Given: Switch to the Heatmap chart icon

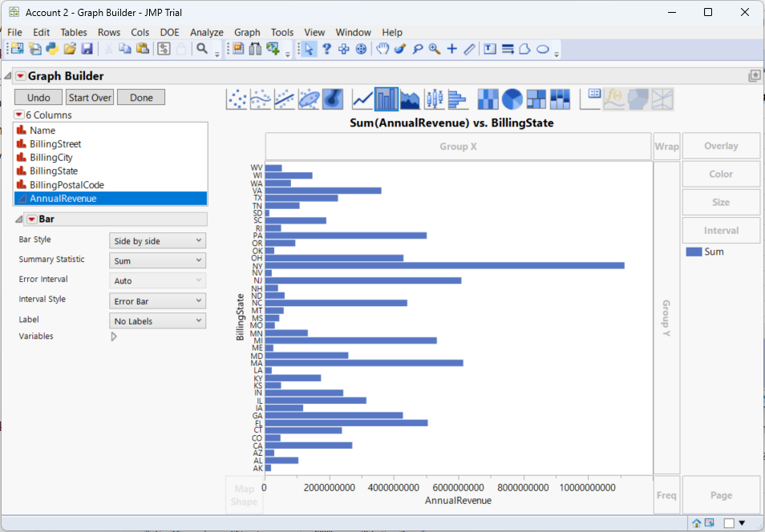Looking at the screenshot, I should [488, 99].
